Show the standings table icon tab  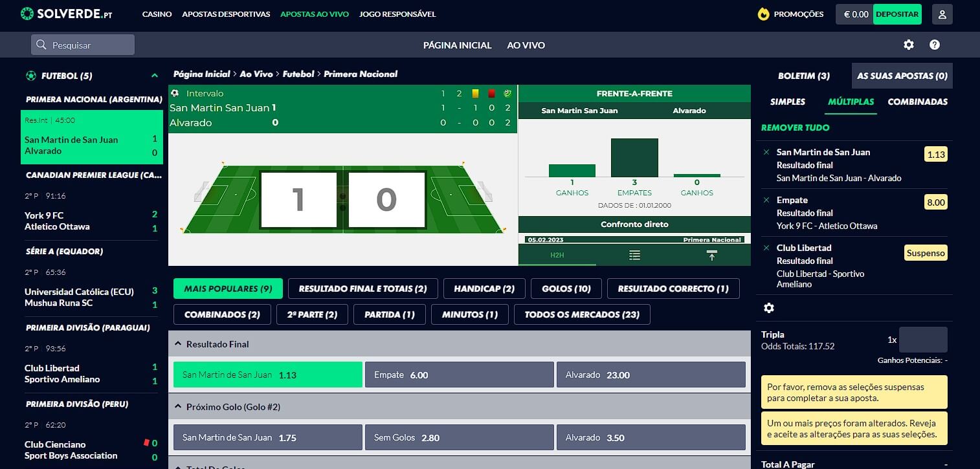pos(634,256)
